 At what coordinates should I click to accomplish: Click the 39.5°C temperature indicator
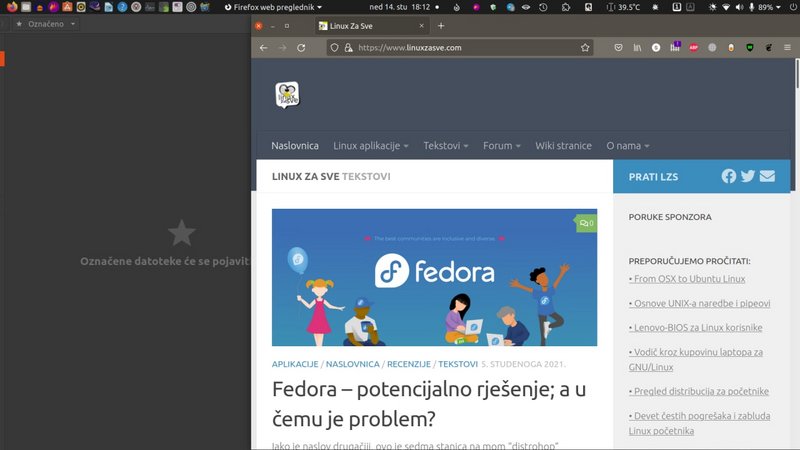point(623,7)
